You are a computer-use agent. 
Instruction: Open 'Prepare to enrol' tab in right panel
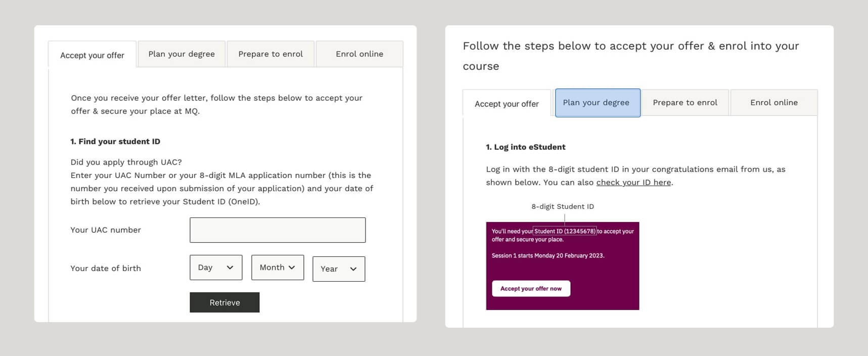685,103
